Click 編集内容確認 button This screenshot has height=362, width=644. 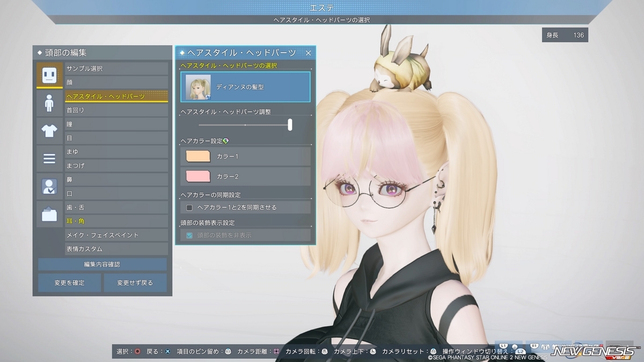(x=102, y=264)
